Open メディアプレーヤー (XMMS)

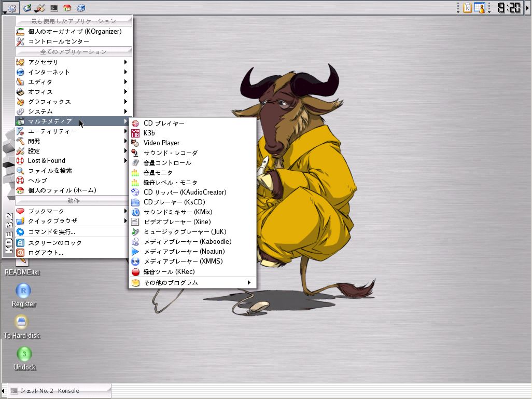pos(192,261)
